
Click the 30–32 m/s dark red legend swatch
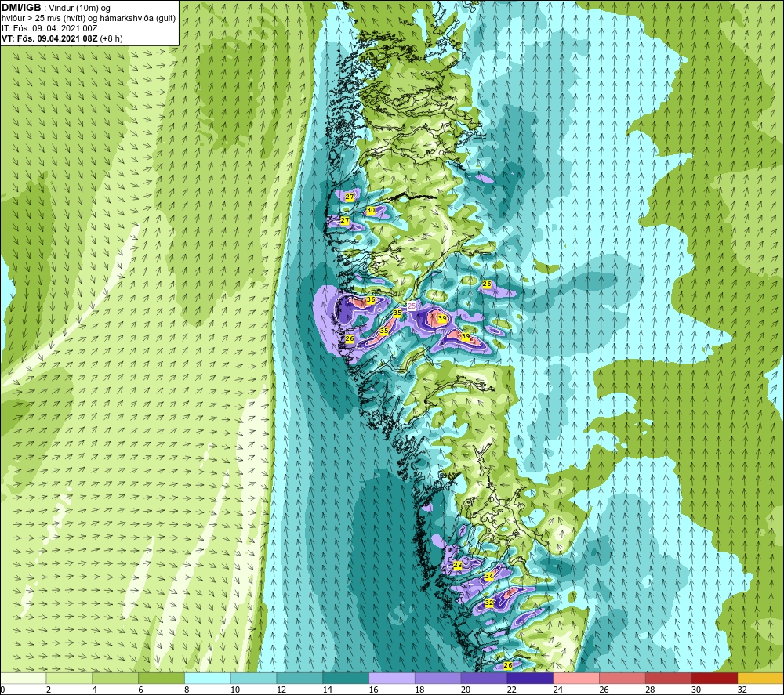pyautogui.click(x=714, y=679)
